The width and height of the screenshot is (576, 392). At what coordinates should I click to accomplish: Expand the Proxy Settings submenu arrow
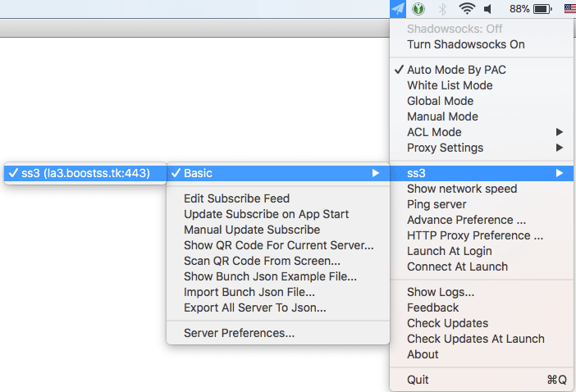(559, 148)
